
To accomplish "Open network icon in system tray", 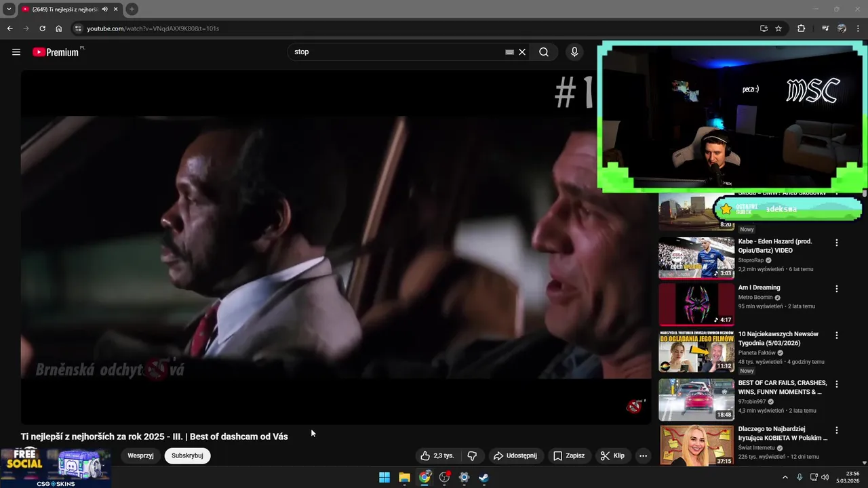I will click(814, 477).
